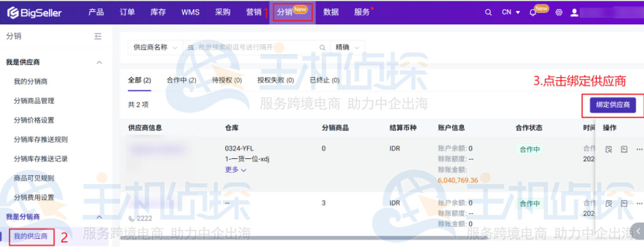Image resolution: width=644 pixels, height=247 pixels.
Task: Click second action icon in 2222 supplier row
Action: (x=624, y=204)
